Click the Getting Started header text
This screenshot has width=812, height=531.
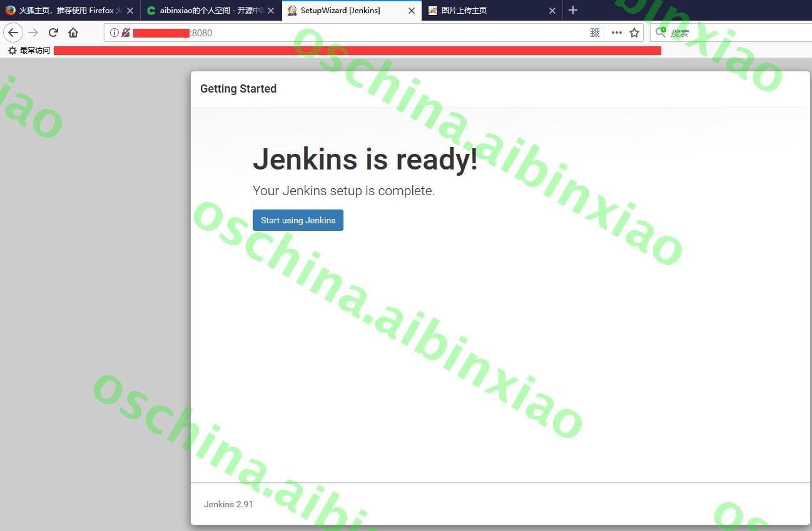pyautogui.click(x=238, y=89)
